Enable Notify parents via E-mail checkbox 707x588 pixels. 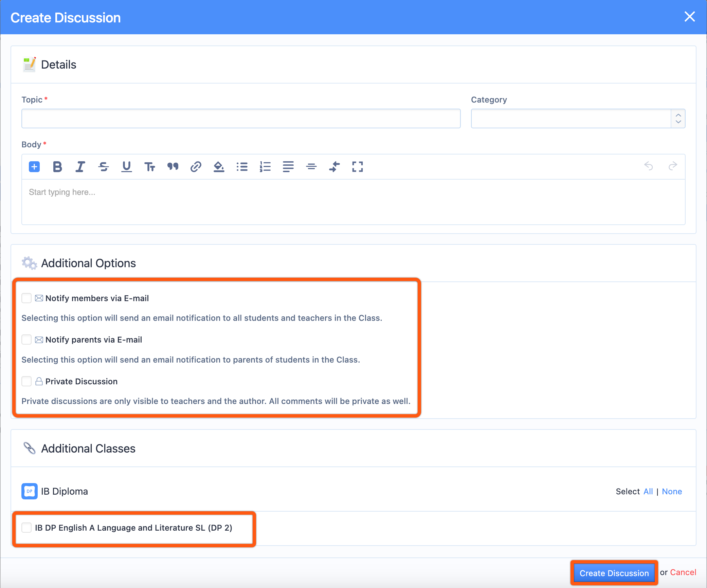26,339
